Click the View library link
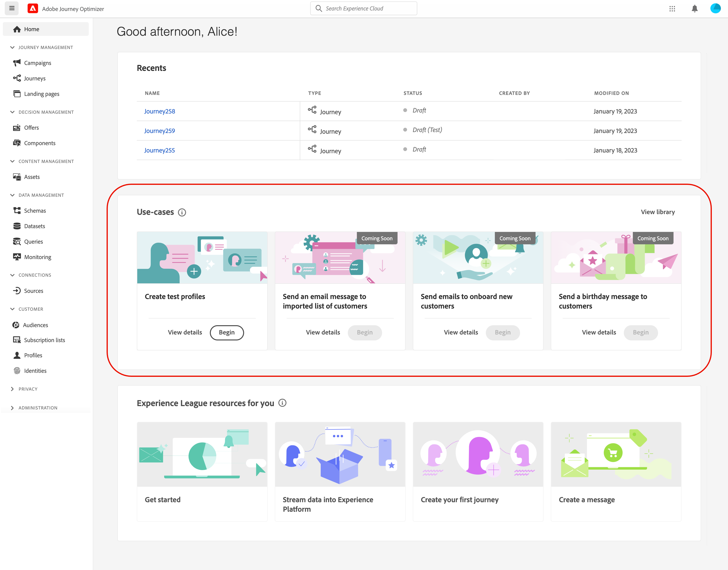This screenshot has height=570, width=728. (658, 212)
